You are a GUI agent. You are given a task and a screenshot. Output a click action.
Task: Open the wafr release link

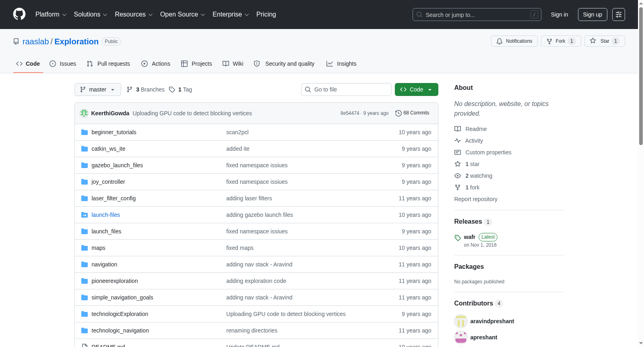470,237
